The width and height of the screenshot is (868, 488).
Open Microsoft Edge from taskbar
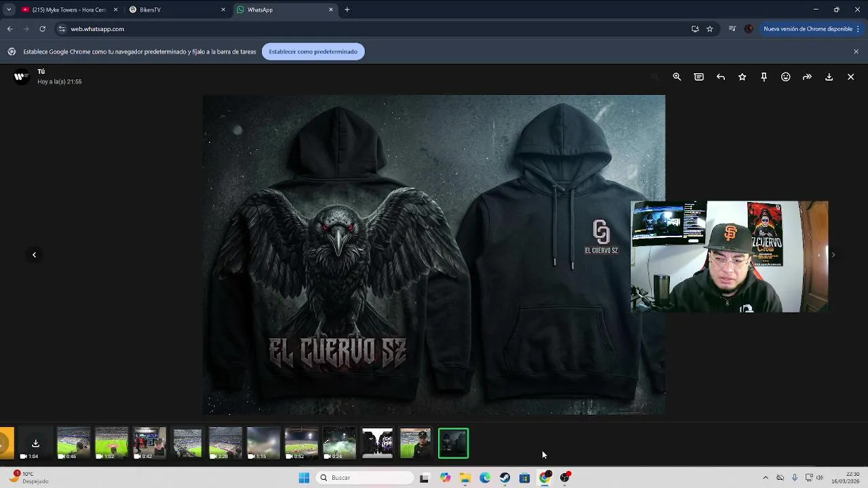coord(485,478)
